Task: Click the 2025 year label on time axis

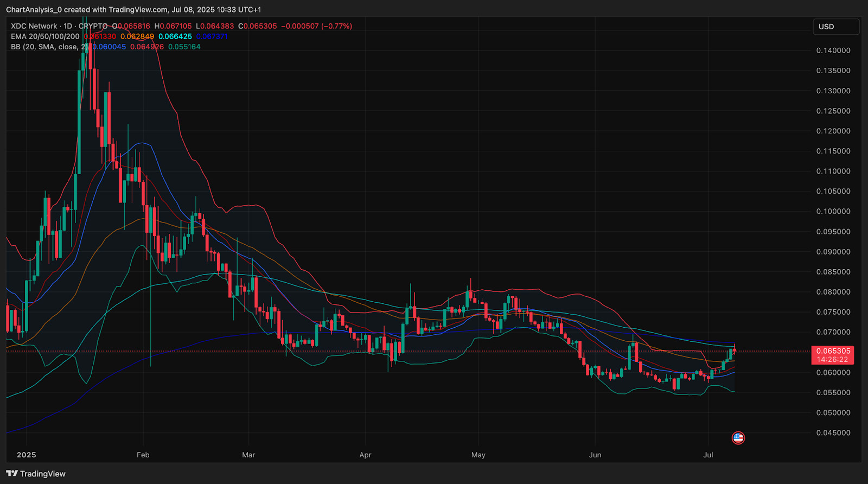Action: tap(26, 455)
